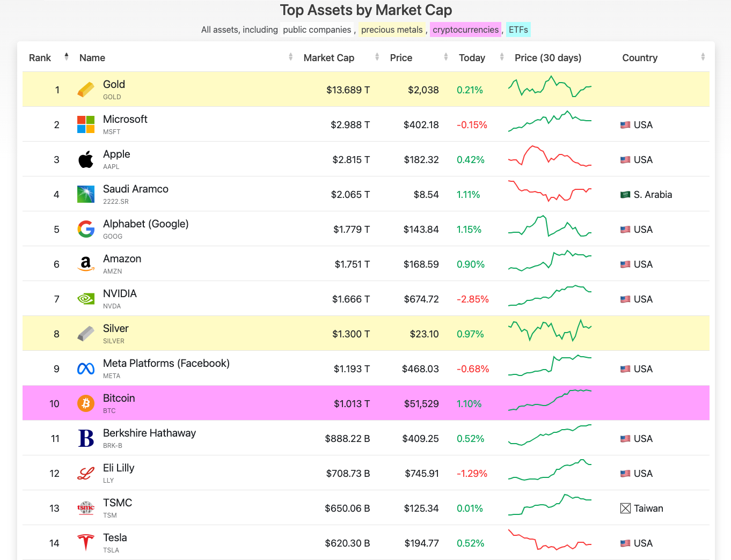The image size is (731, 560).
Task: Click the Amazon logo icon
Action: click(86, 264)
